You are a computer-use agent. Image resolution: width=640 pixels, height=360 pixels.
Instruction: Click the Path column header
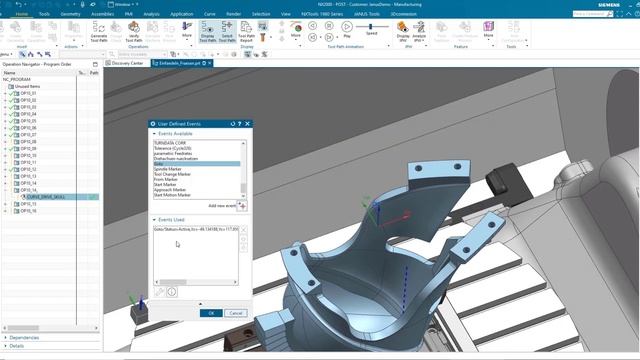[94, 73]
